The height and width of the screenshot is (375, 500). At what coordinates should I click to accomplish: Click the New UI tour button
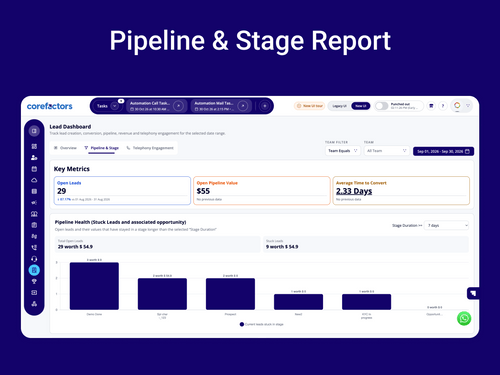(309, 106)
